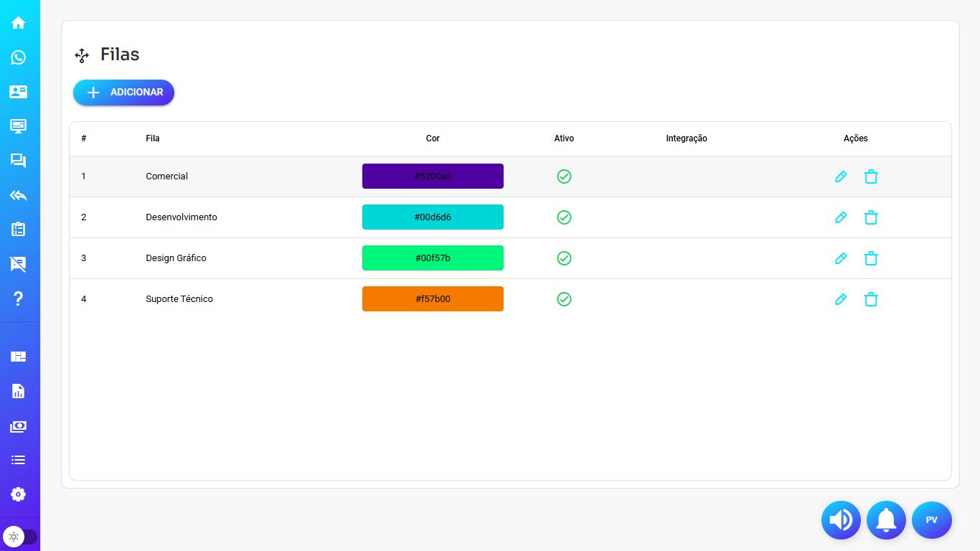Image resolution: width=980 pixels, height=551 pixels.
Task: Edit the Design Gráfico queue
Action: 841,258
